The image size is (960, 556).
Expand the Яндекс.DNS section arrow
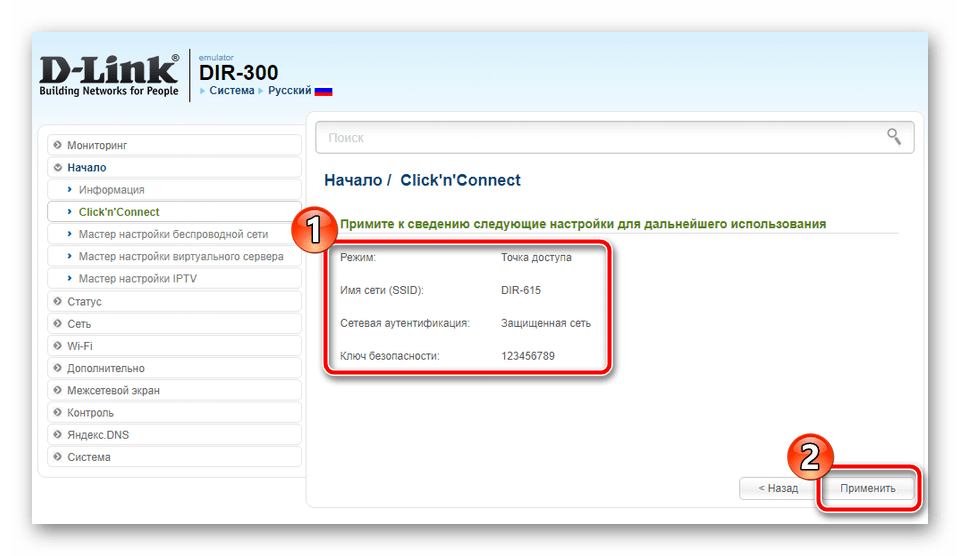click(x=58, y=435)
